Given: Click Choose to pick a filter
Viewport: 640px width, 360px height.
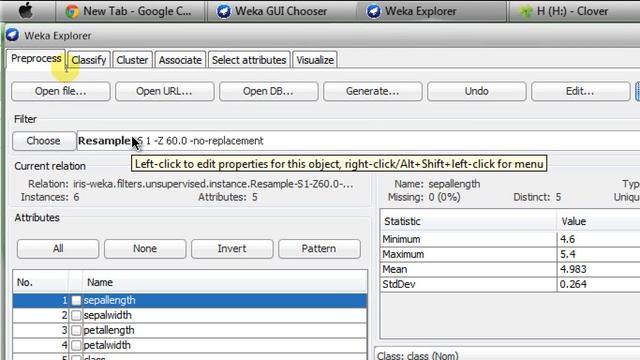Looking at the screenshot, I should (x=44, y=141).
